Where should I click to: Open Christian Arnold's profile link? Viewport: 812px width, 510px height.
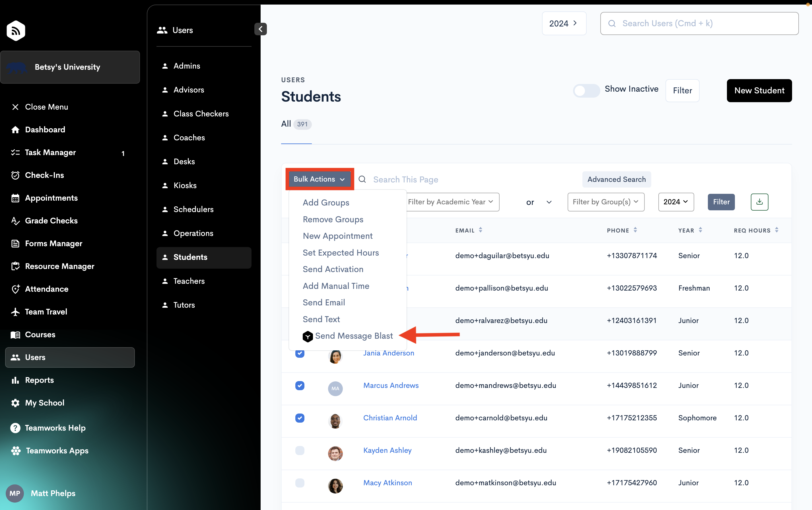[x=390, y=418]
